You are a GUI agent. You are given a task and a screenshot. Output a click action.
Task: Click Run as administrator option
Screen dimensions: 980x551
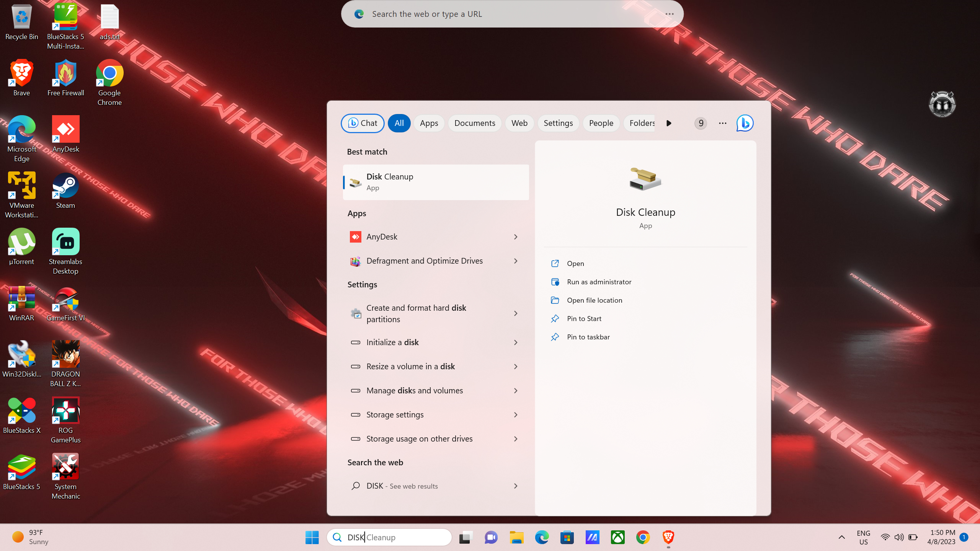599,281
